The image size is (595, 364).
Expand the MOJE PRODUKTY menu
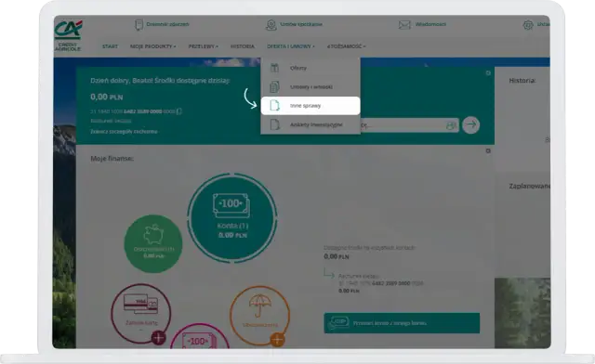152,46
